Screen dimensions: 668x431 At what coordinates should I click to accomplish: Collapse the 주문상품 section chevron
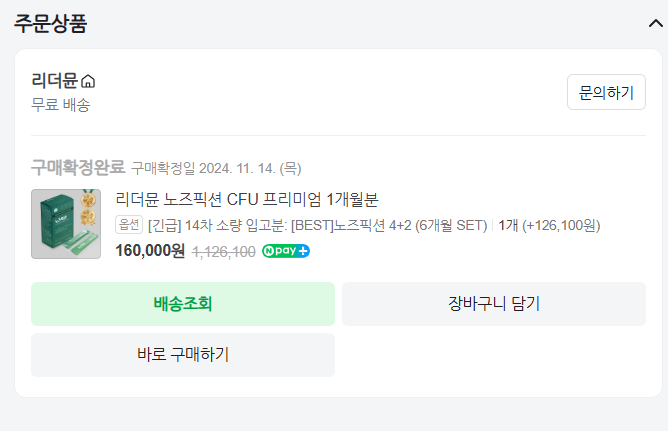click(x=655, y=23)
